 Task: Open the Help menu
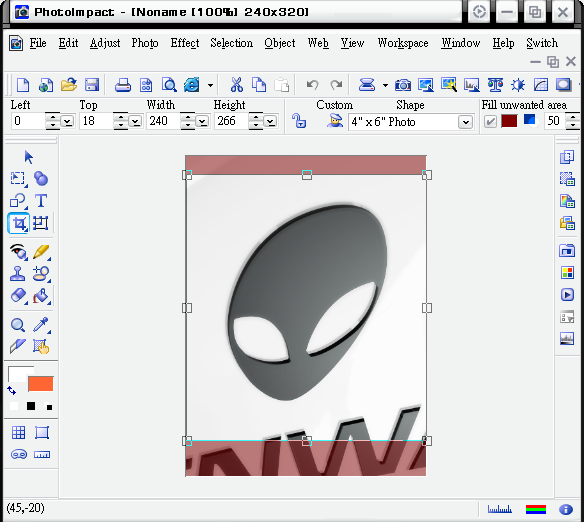[503, 43]
